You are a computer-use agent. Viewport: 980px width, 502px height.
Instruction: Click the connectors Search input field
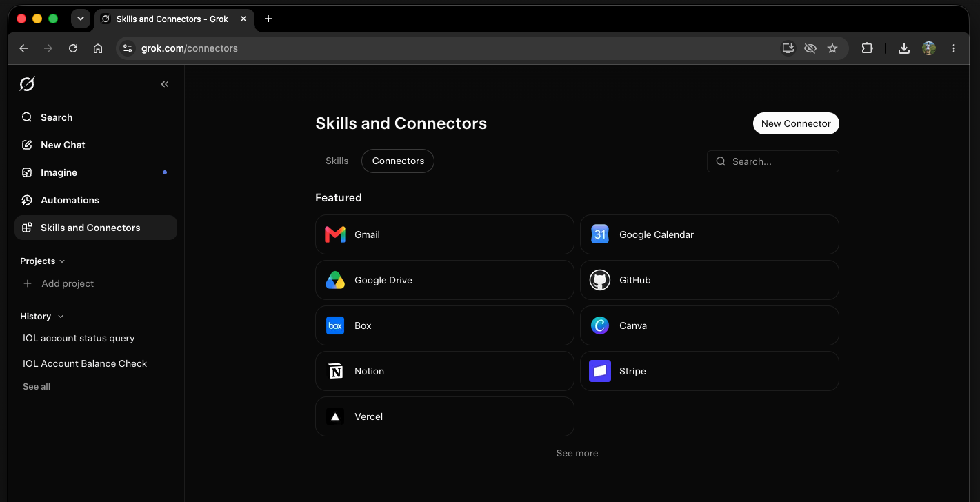(x=773, y=161)
